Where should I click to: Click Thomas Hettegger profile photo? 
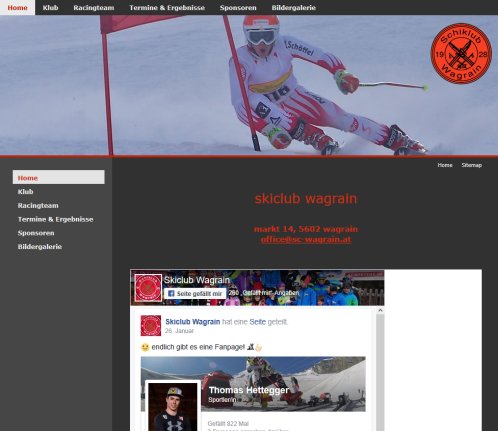pyautogui.click(x=173, y=407)
